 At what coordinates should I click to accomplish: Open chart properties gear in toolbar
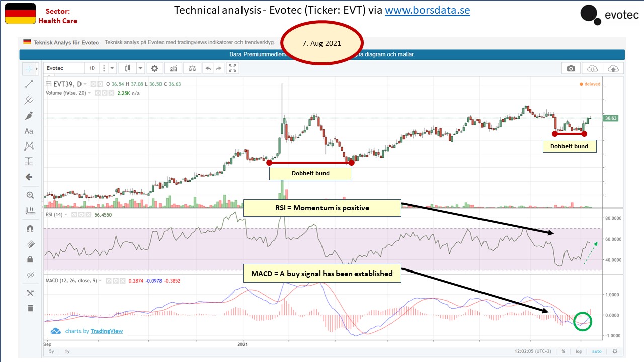click(155, 68)
